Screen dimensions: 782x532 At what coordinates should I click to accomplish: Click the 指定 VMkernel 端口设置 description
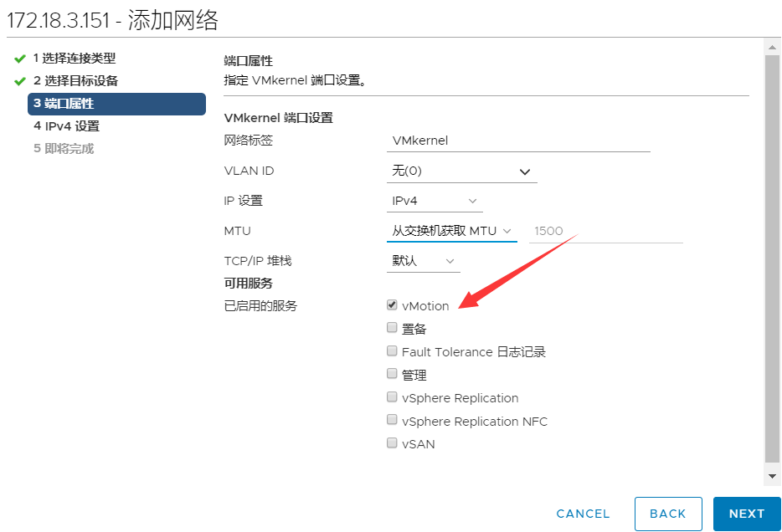[296, 80]
